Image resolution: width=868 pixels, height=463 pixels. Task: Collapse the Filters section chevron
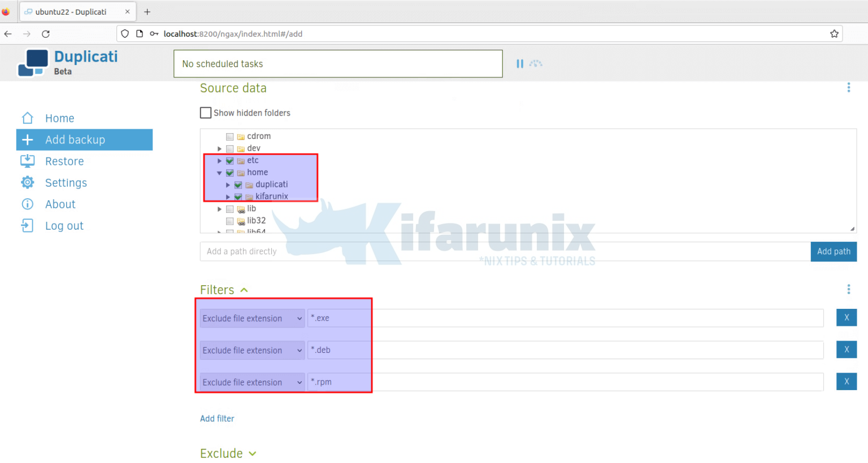(x=244, y=289)
